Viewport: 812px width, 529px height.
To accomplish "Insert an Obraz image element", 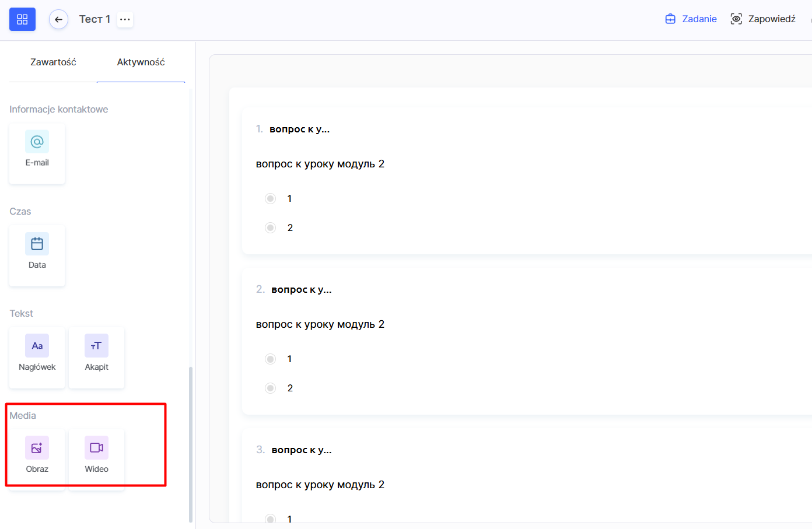I will pyautogui.click(x=37, y=460).
